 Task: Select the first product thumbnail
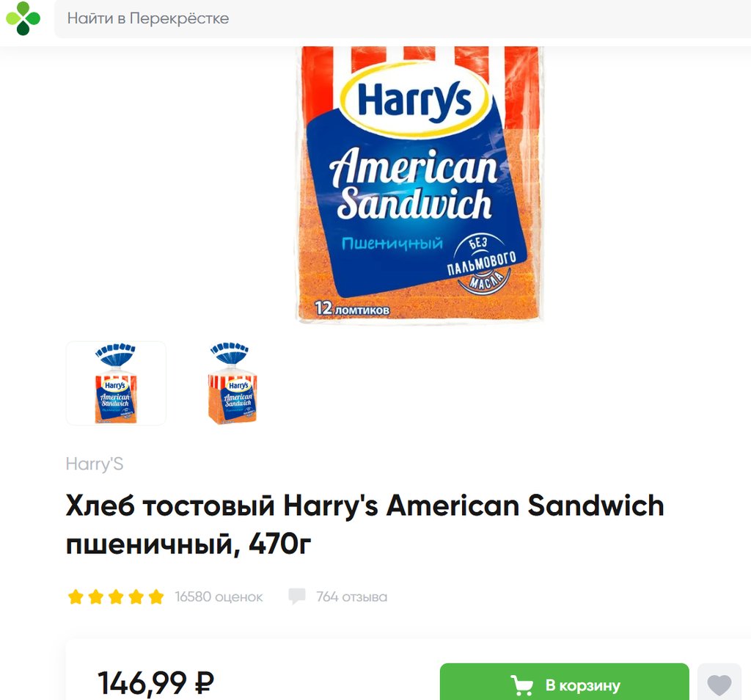coord(116,383)
